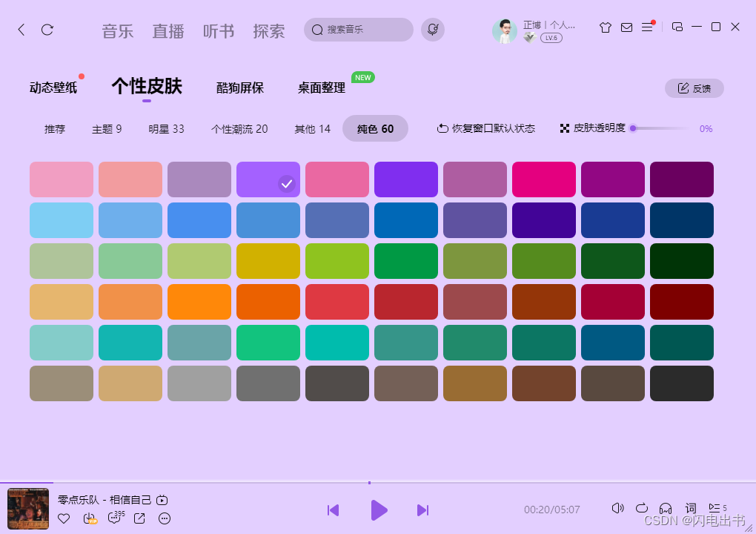This screenshot has height=534, width=756.
Task: Click in the 搜索音乐 search field
Action: (x=358, y=30)
